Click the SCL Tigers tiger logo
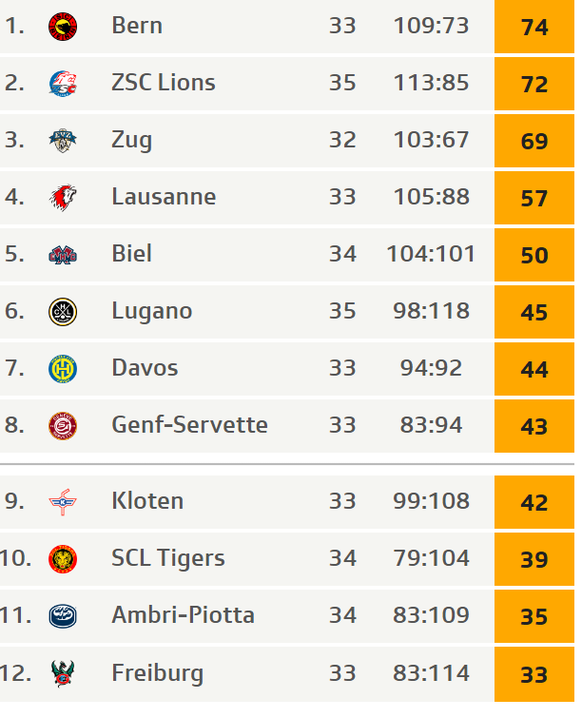Screen dimensions: 582x718 coord(63,559)
